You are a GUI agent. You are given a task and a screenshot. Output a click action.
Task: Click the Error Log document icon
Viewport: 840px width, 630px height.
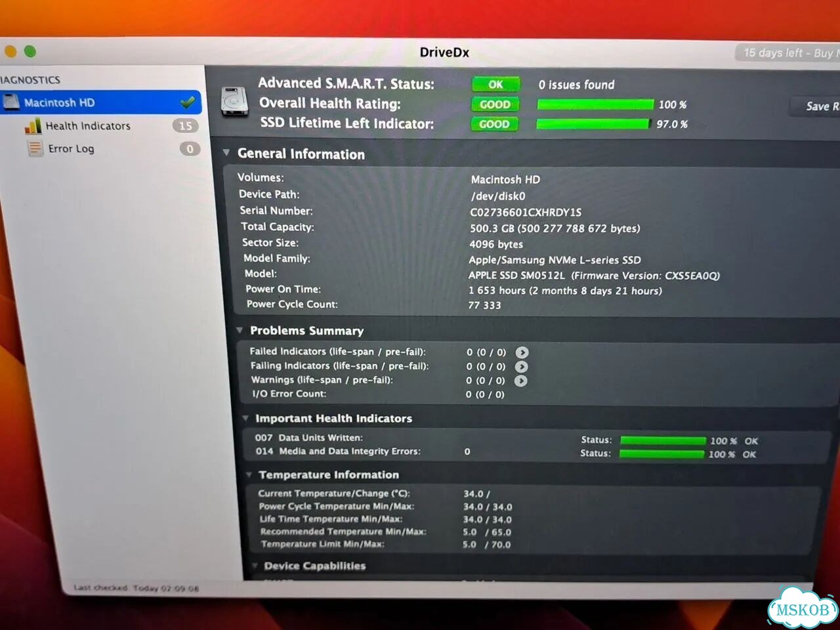(35, 148)
